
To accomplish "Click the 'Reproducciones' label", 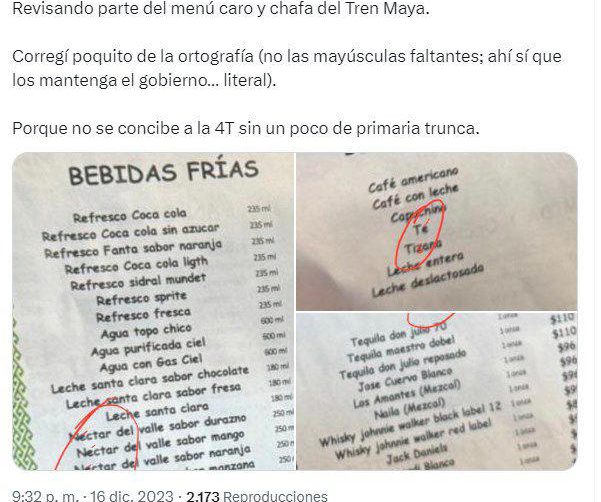I will coord(275,496).
